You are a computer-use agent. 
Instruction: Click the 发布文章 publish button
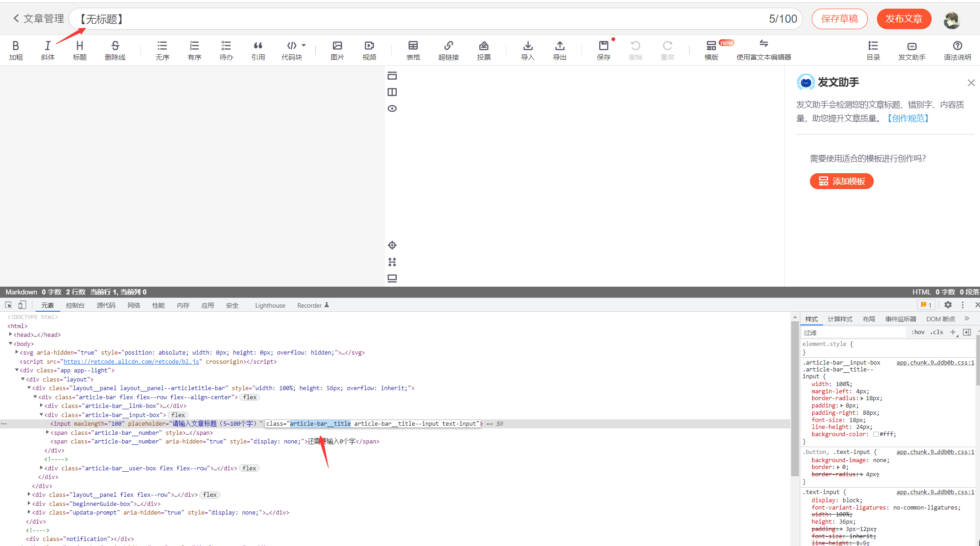point(903,19)
